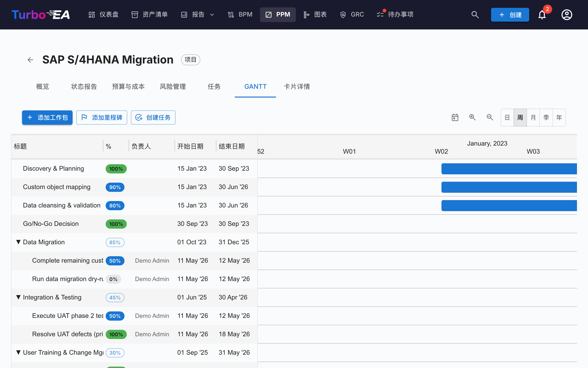This screenshot has width=588, height=368.
Task: Click the January, 2023 month label
Action: pos(487,143)
